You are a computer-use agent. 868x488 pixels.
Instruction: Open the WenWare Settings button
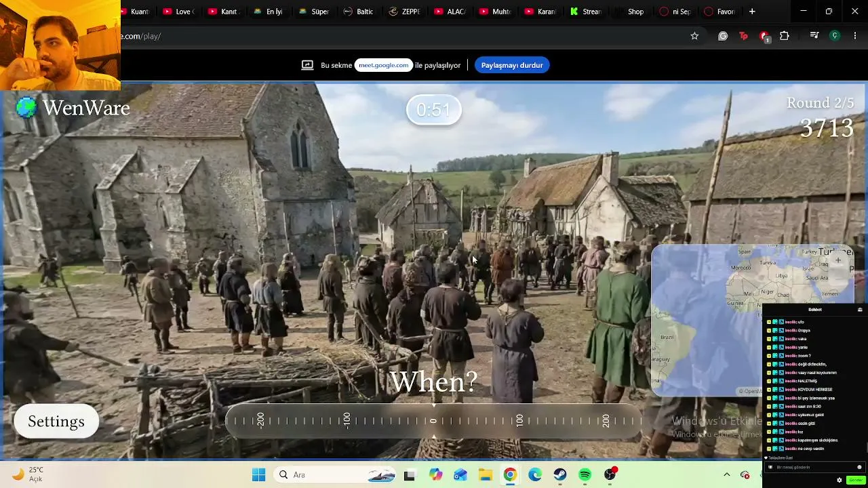point(56,422)
